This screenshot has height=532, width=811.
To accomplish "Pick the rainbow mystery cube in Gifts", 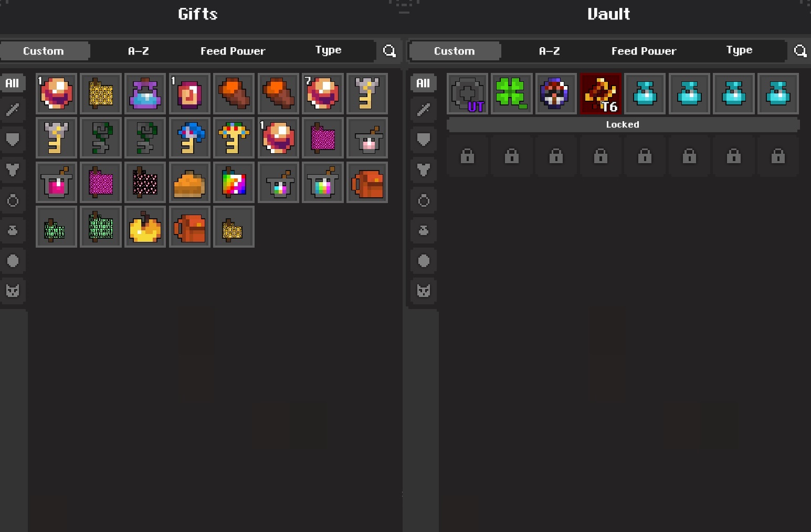I will pyautogui.click(x=234, y=182).
